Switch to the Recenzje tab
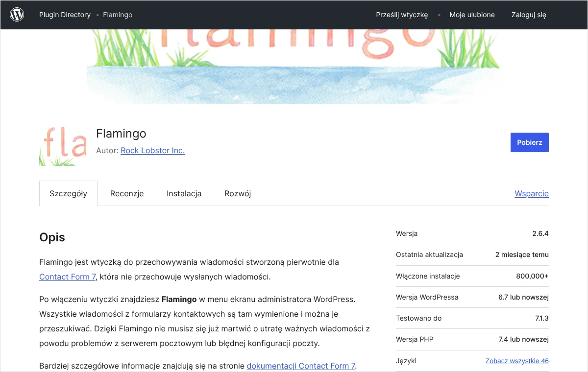The height and width of the screenshot is (372, 588). (127, 193)
